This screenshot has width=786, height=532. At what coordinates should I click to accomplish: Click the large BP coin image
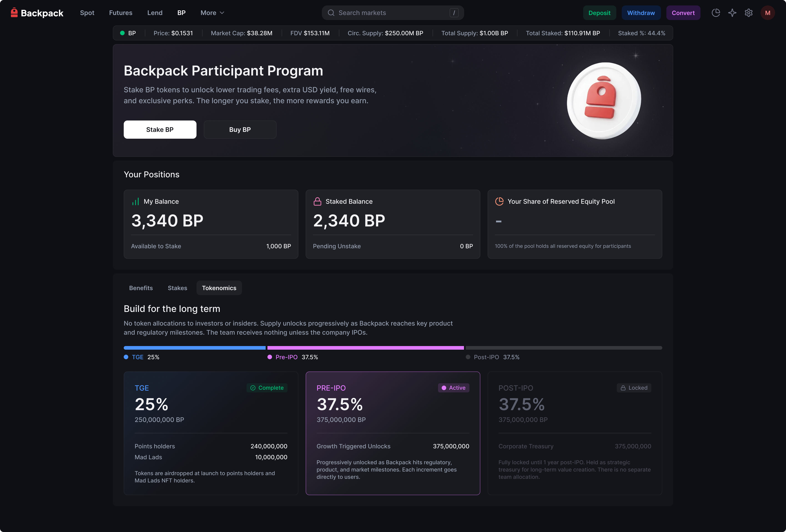[604, 100]
